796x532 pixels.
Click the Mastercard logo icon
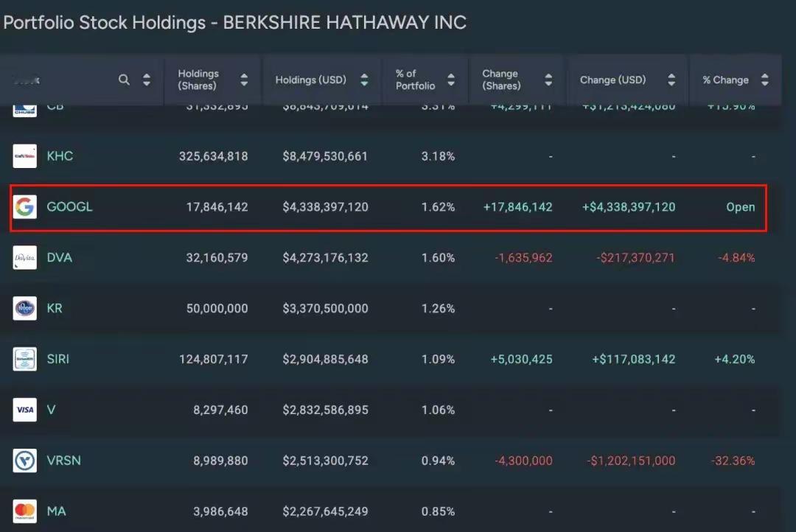click(x=25, y=511)
